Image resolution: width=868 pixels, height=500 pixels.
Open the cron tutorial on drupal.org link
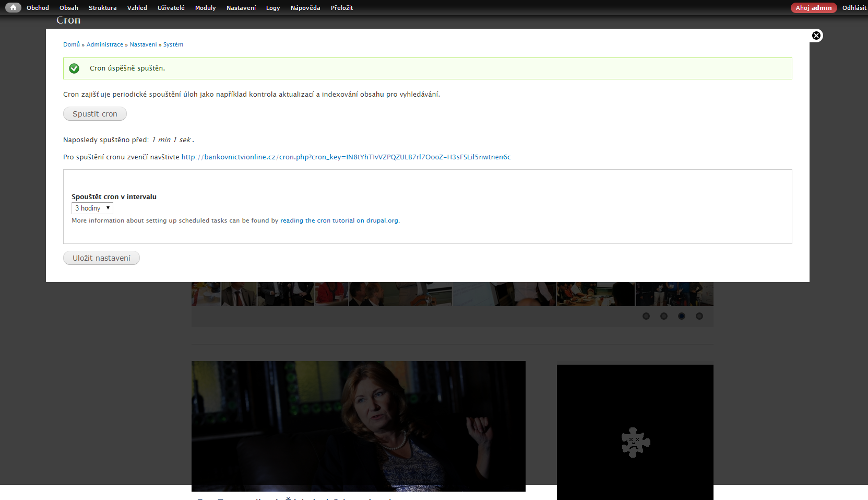(339, 220)
